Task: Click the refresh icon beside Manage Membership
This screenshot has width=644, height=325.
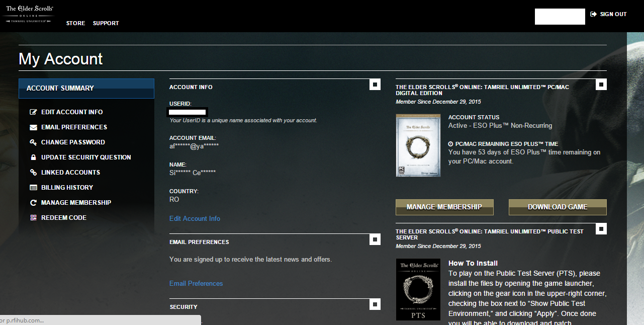Action: 34,203
